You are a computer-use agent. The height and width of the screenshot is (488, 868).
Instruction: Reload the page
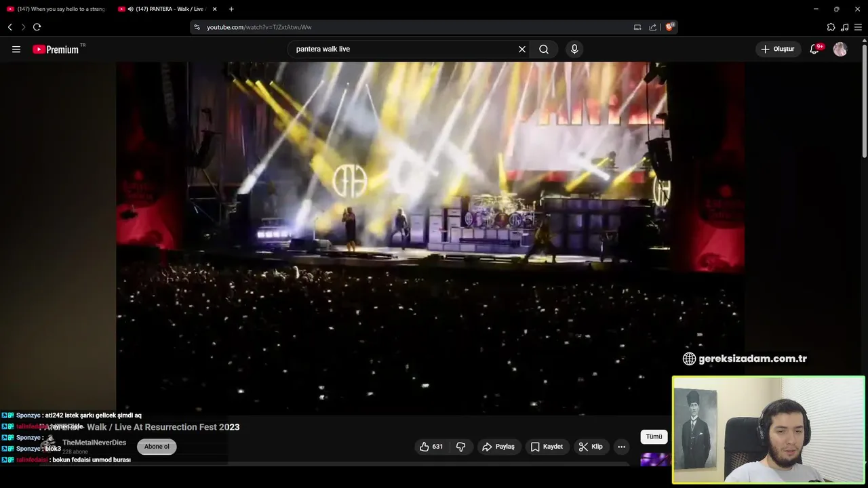37,27
